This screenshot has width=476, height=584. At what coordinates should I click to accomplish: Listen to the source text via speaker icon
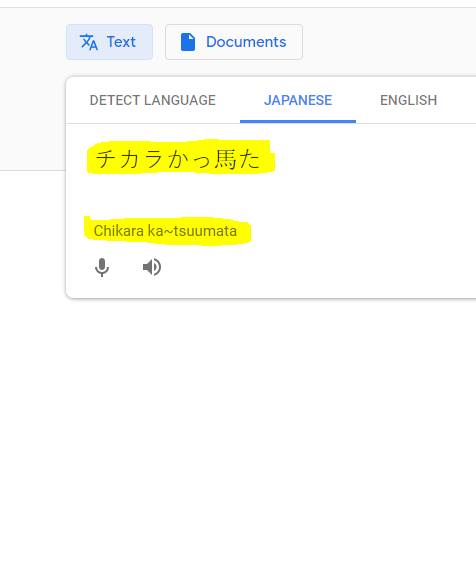(152, 267)
